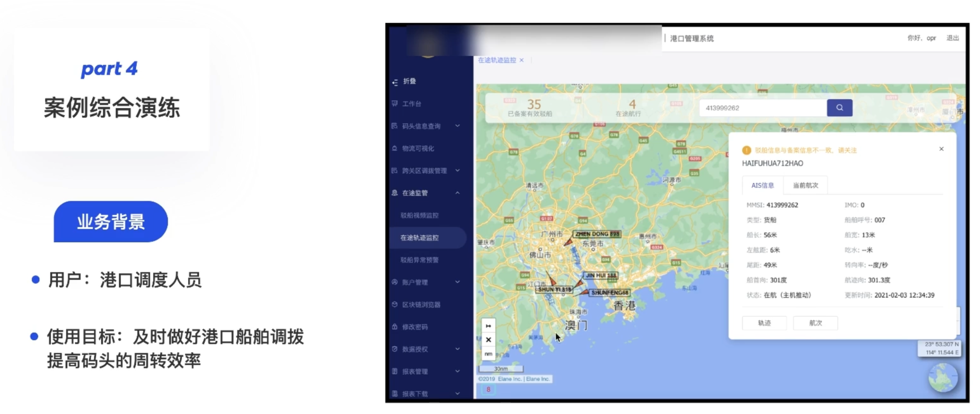Screen dimensions: 980x414
Task: Click the nm unit map tool
Action: pyautogui.click(x=488, y=354)
